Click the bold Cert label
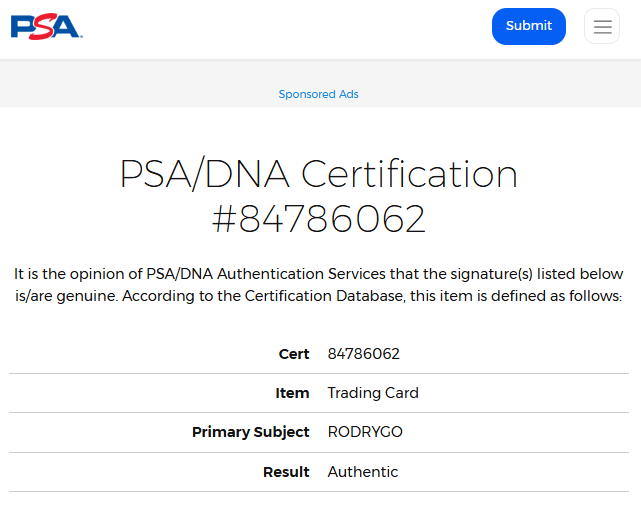 click(x=294, y=354)
